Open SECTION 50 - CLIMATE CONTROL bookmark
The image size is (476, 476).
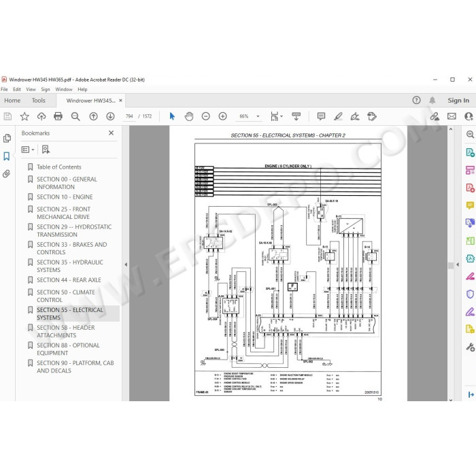tap(66, 296)
